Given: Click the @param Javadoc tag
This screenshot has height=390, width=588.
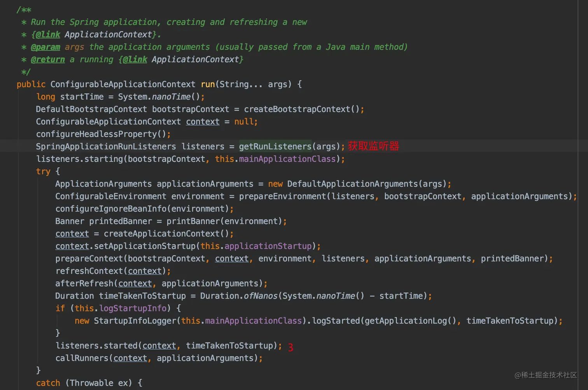Looking at the screenshot, I should pos(45,47).
